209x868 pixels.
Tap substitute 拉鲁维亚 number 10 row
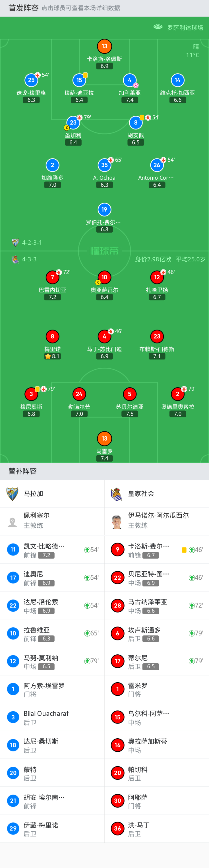pos(52,633)
